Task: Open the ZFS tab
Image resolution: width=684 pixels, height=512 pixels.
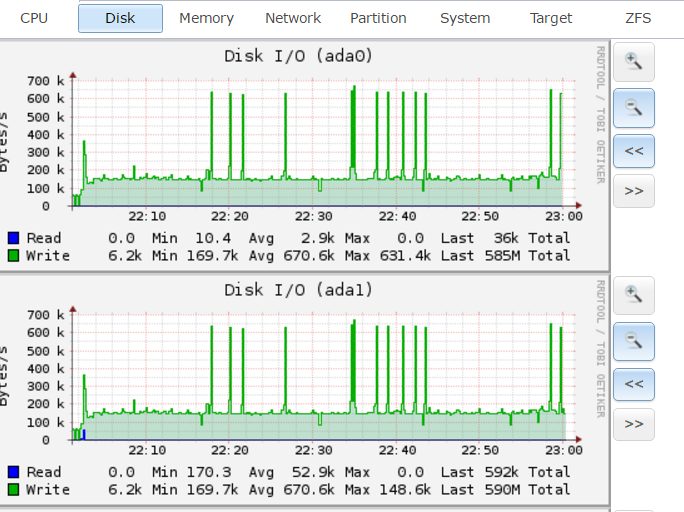Action: (x=638, y=18)
